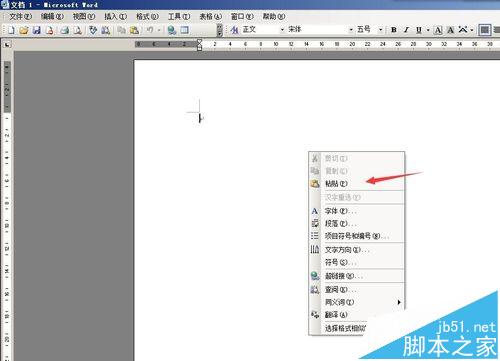Toggle Underline formatting

pyautogui.click(x=419, y=30)
